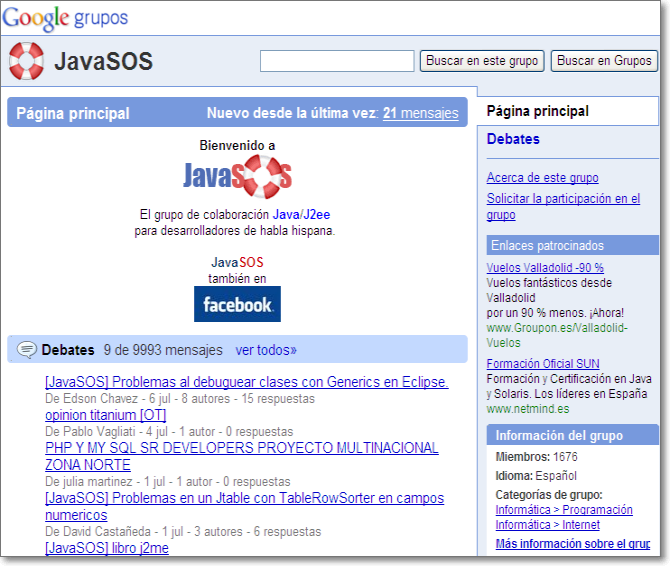Click the Información del grupo header
Screen dimensions: 670x566
(x=573, y=435)
